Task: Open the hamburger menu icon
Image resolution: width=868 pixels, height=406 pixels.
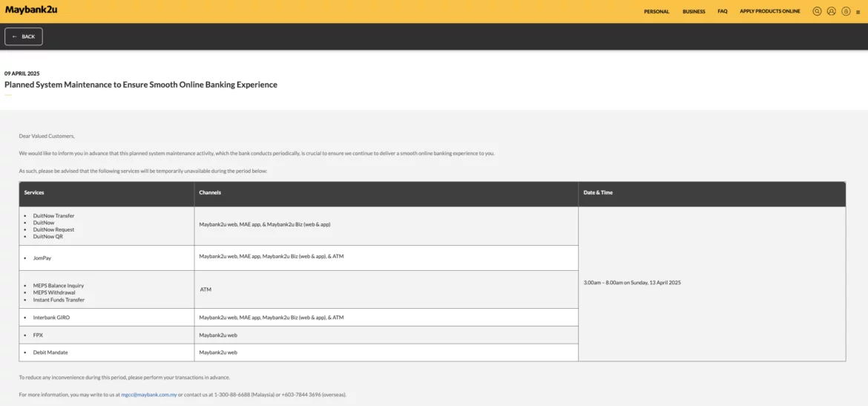Action: click(x=858, y=12)
